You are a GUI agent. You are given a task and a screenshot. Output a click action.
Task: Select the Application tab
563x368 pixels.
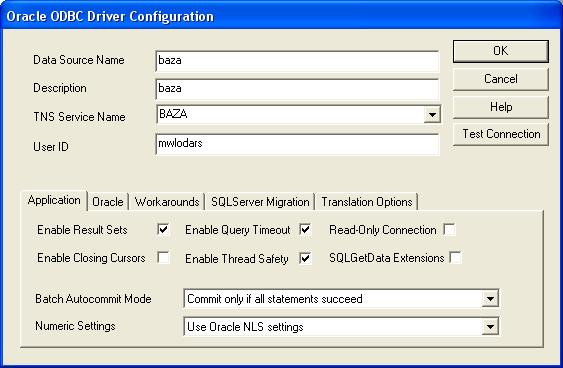tap(54, 200)
